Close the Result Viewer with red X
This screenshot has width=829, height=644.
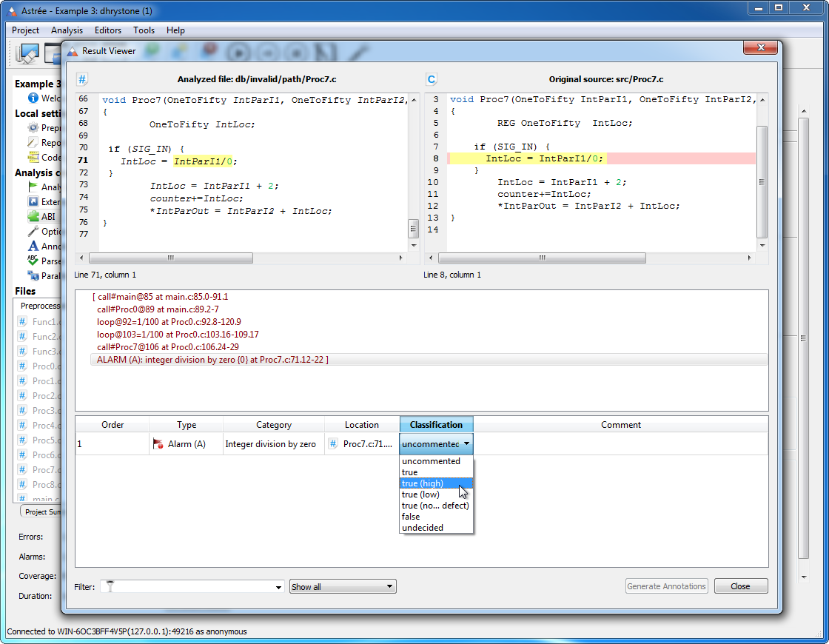pos(760,47)
